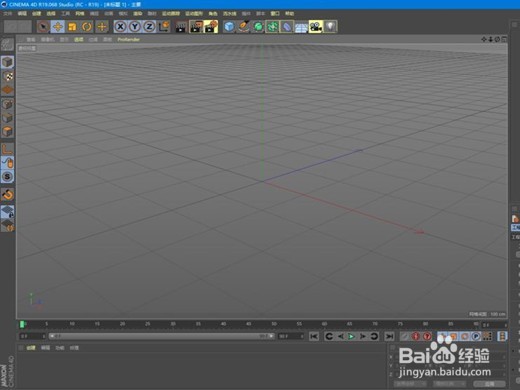
Task: Open the 摄像机 (Cameras) viewport menu
Action: click(47, 39)
